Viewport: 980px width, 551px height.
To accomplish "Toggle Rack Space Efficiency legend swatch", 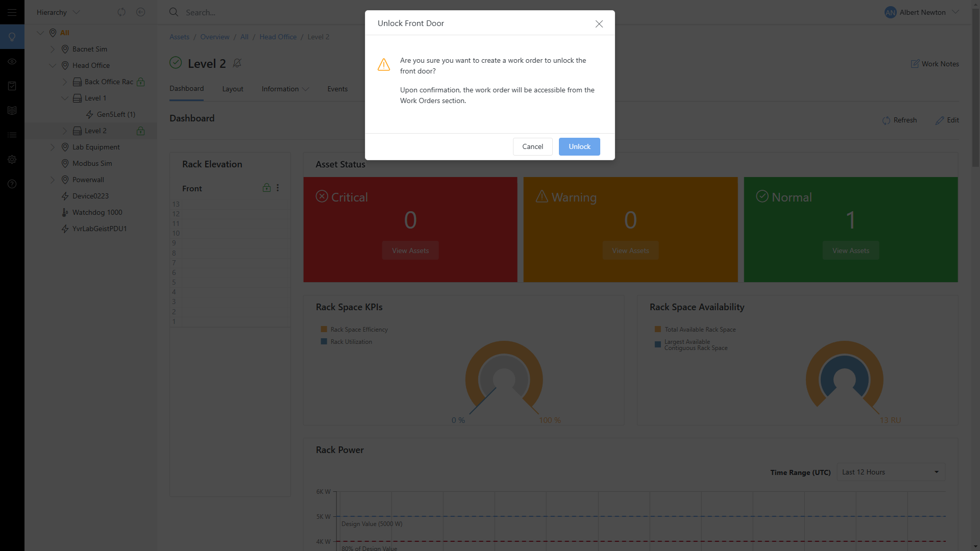I will coord(324,330).
